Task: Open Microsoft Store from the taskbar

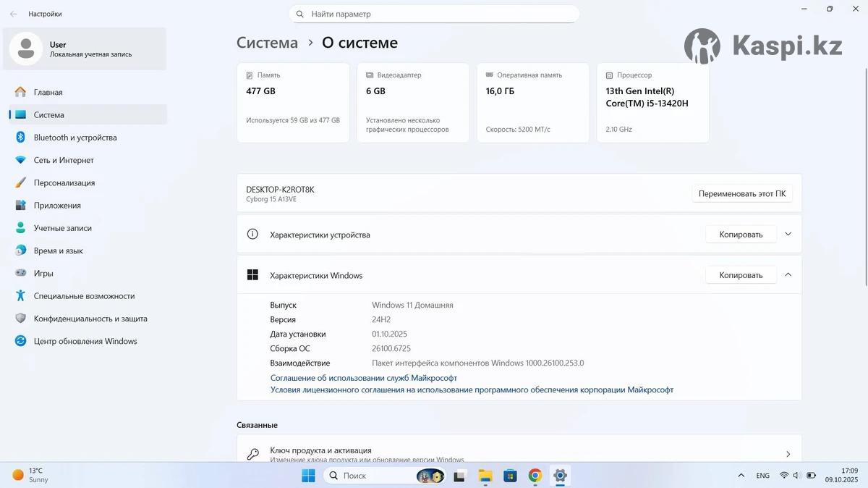Action: point(510,476)
